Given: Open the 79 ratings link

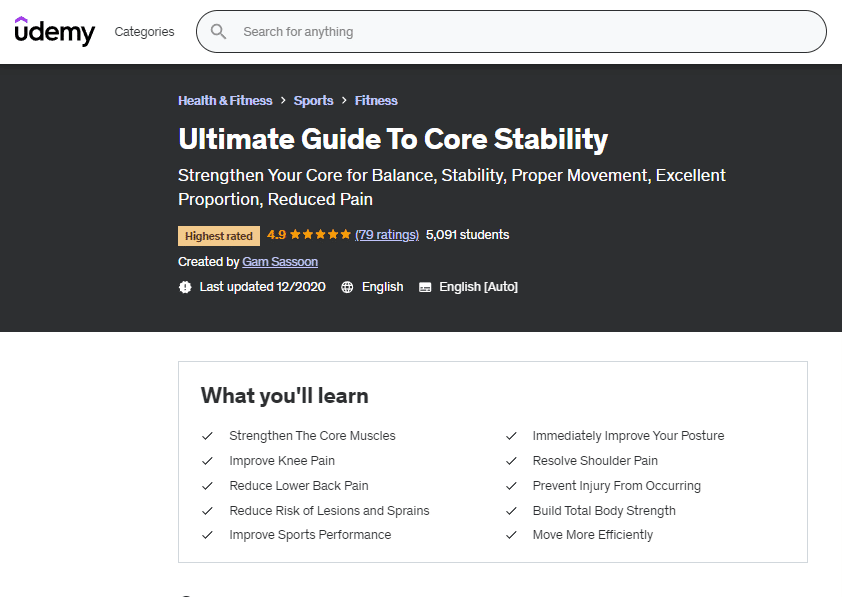Looking at the screenshot, I should tap(387, 235).
